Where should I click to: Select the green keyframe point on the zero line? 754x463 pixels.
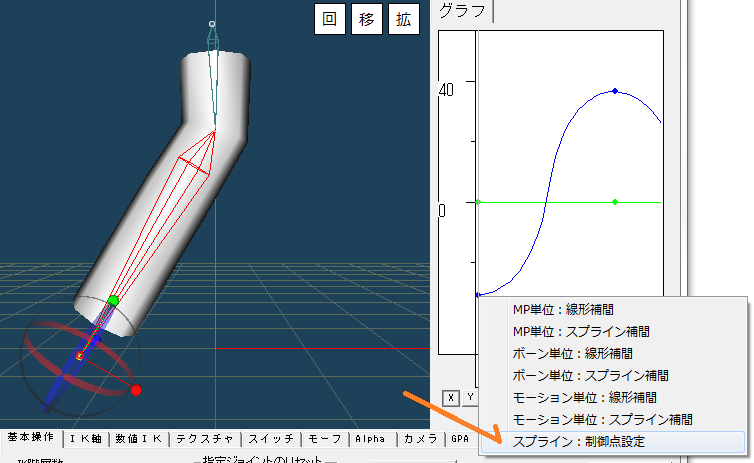coord(615,202)
